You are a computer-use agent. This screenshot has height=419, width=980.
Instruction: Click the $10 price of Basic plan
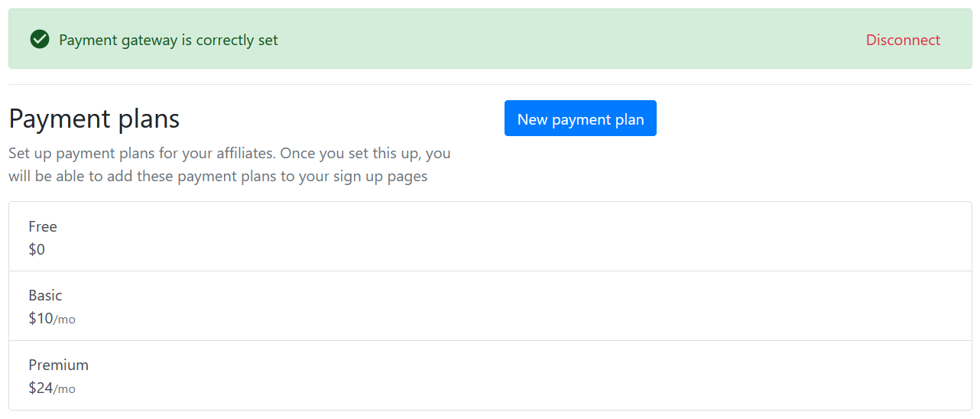(41, 318)
